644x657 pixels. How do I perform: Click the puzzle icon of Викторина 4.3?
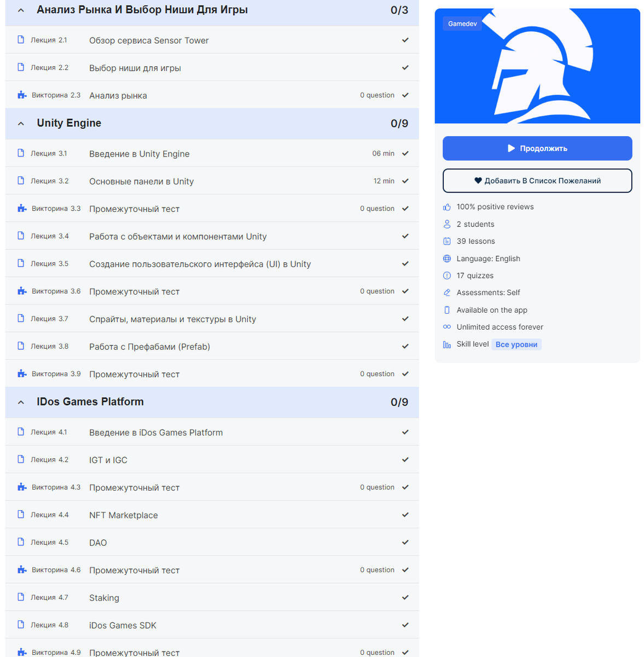click(22, 487)
